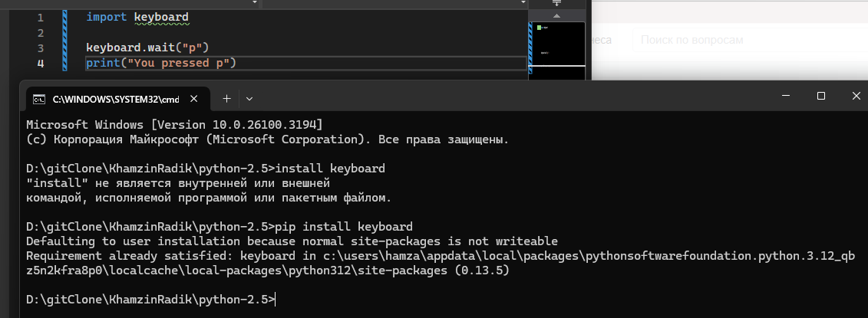Click the 'keyboard' word in import statement

(x=161, y=18)
